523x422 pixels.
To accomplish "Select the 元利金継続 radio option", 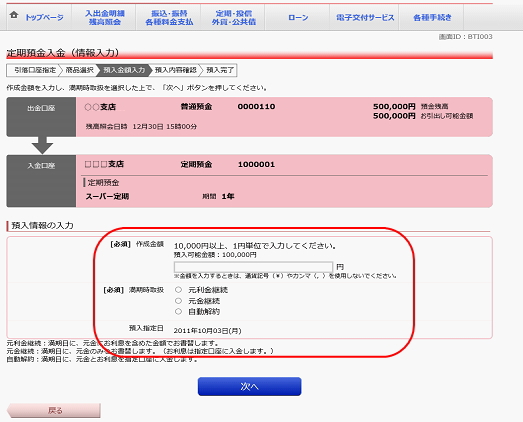I will 178,290.
